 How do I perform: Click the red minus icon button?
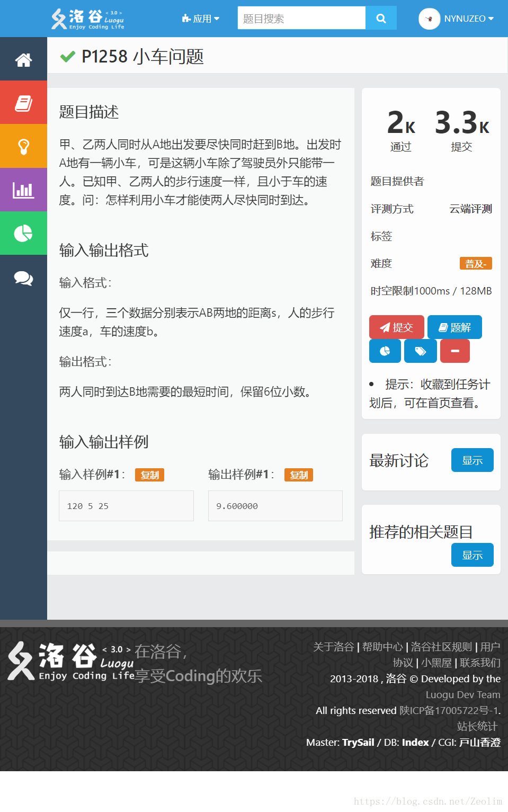click(x=455, y=351)
